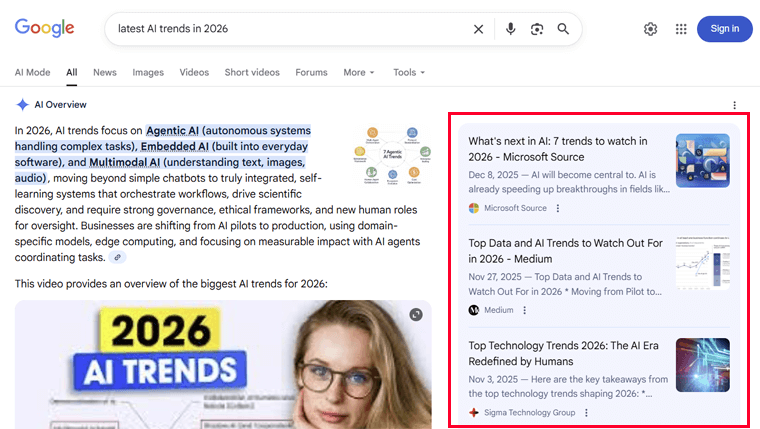Click the Sigma Technology Group source name
Image resolution: width=760 pixels, height=429 pixels.
pos(529,413)
